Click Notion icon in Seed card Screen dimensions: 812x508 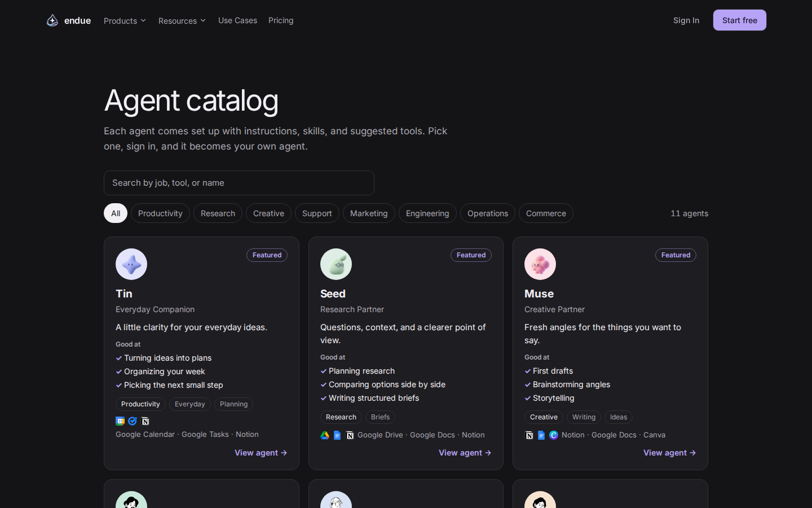click(350, 435)
